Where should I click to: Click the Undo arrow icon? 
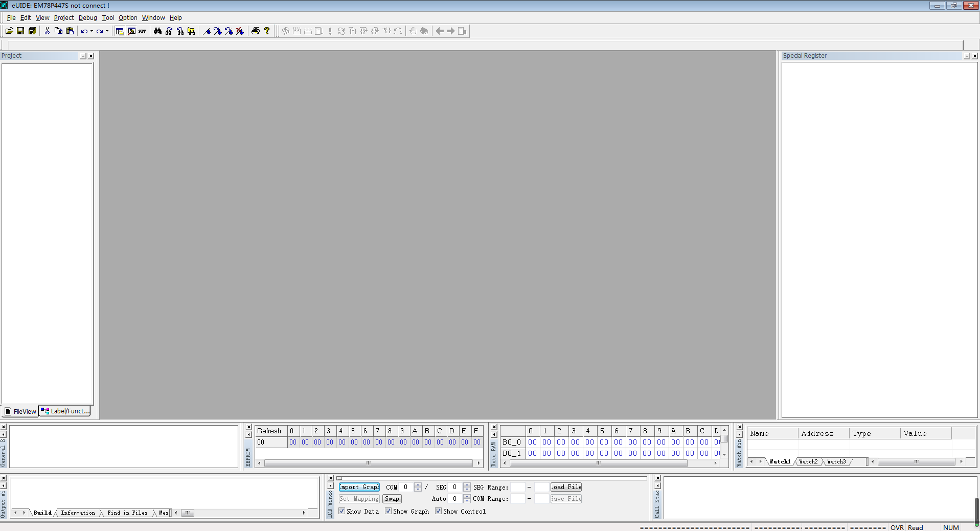coord(84,31)
